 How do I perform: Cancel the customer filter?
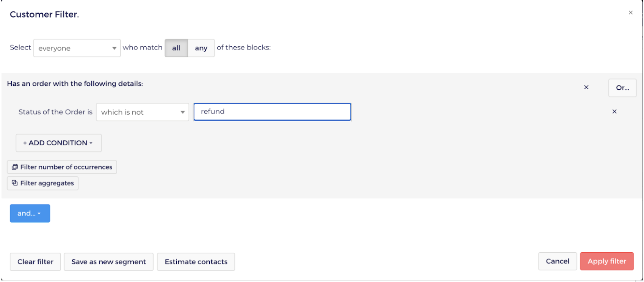point(557,261)
